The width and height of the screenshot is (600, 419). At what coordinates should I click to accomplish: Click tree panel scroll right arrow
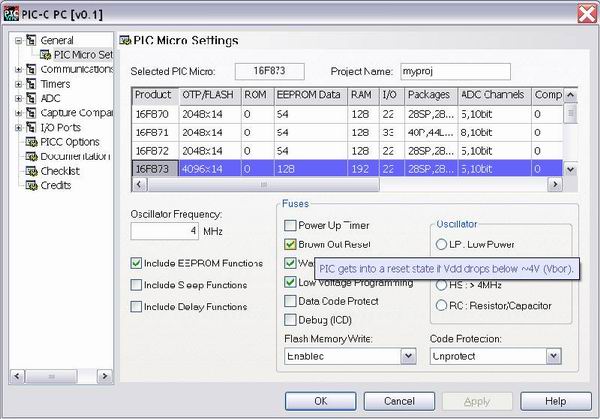[x=104, y=376]
